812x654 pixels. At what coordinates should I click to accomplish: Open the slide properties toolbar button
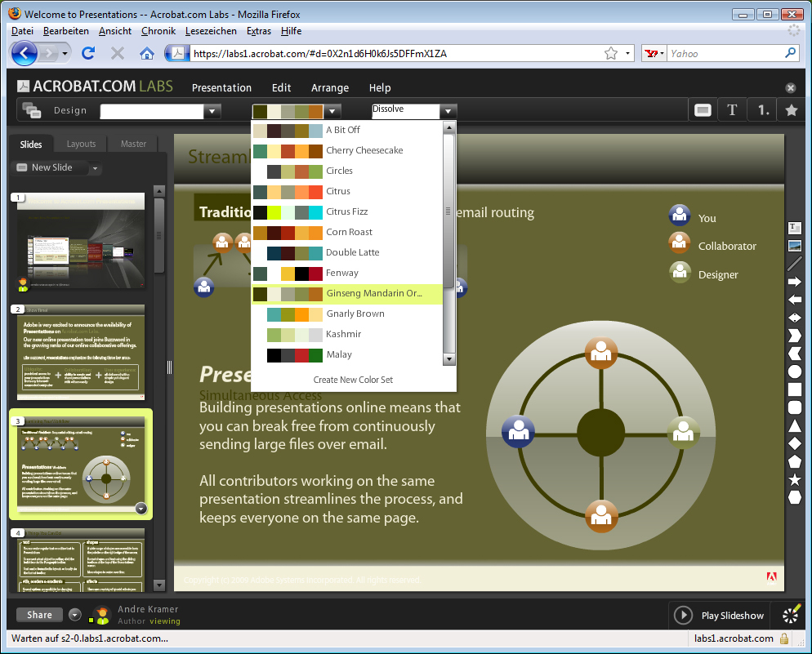pyautogui.click(x=703, y=110)
